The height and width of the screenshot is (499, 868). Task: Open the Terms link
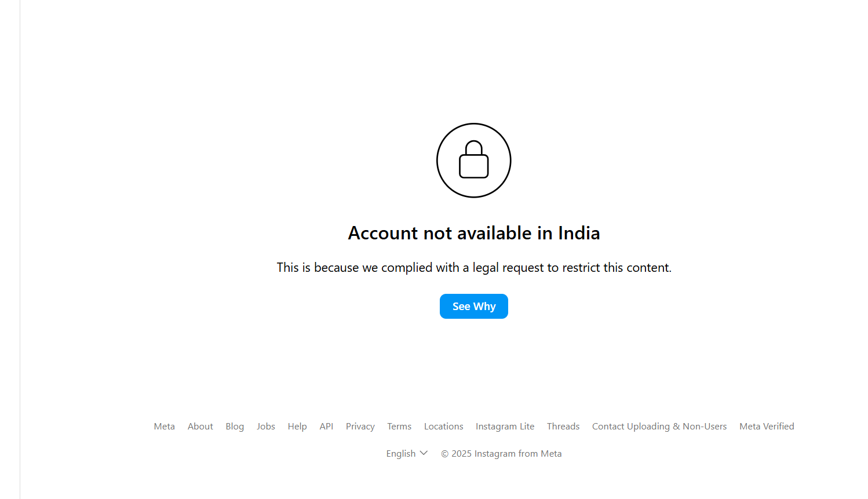(399, 427)
